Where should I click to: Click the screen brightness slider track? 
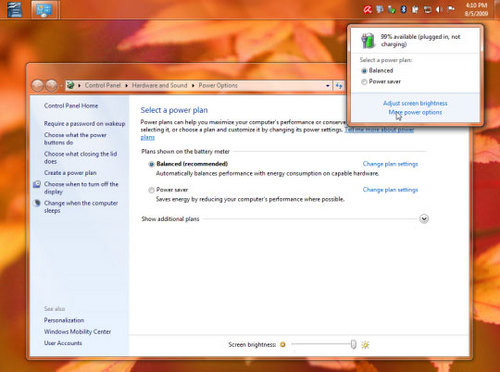point(322,344)
